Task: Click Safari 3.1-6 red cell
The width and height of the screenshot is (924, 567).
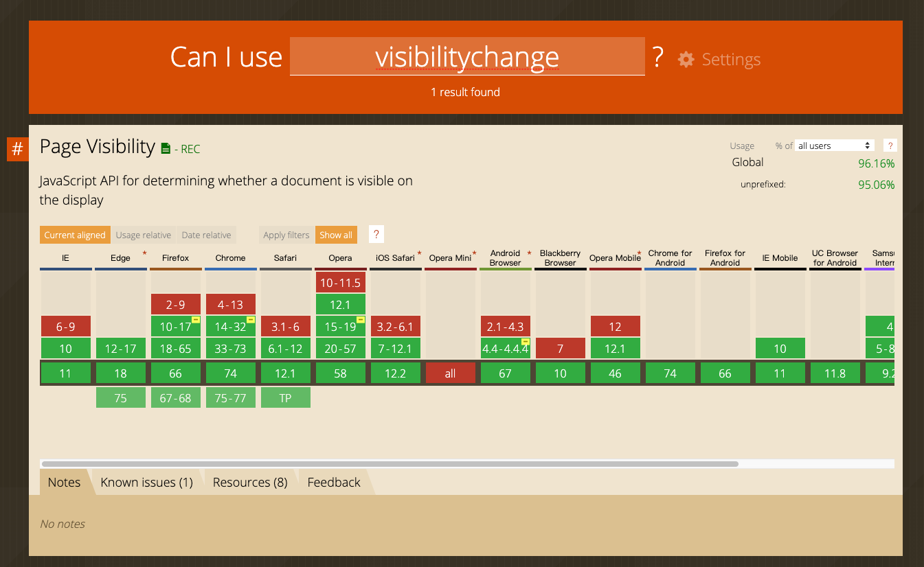Action: [285, 326]
